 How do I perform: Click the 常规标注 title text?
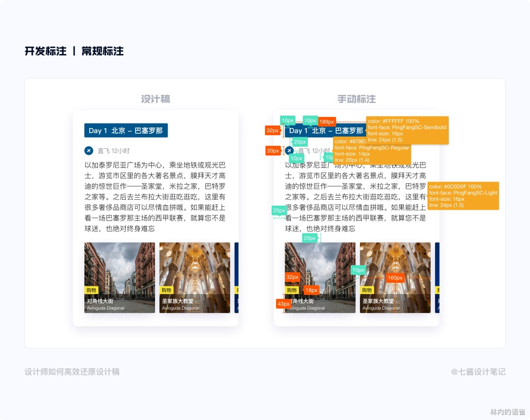(x=103, y=51)
